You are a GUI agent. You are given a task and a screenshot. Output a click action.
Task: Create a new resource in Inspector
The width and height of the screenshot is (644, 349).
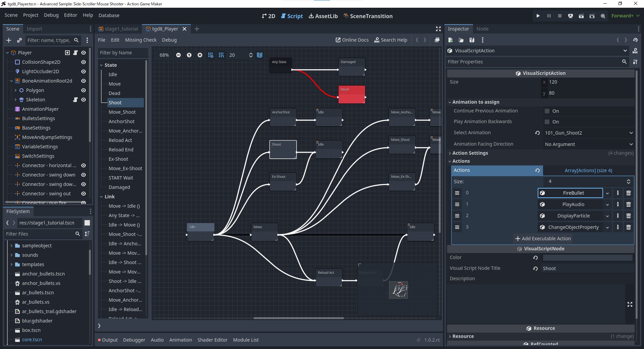click(450, 40)
